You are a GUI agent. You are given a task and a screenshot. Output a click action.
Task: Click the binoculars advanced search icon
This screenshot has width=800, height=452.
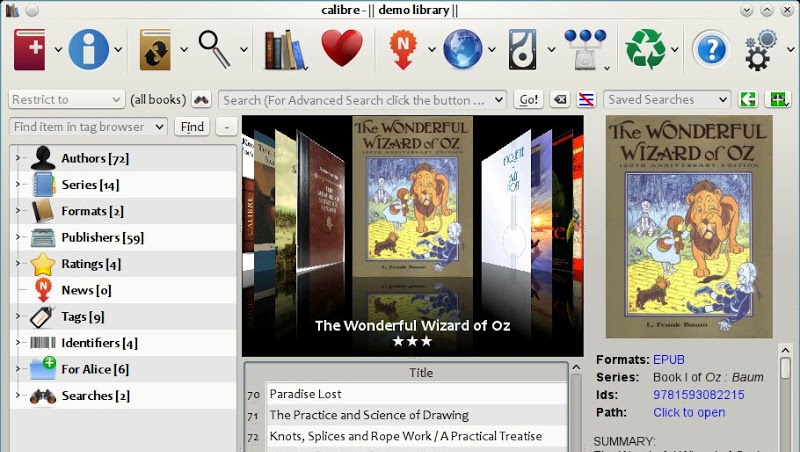tap(202, 99)
